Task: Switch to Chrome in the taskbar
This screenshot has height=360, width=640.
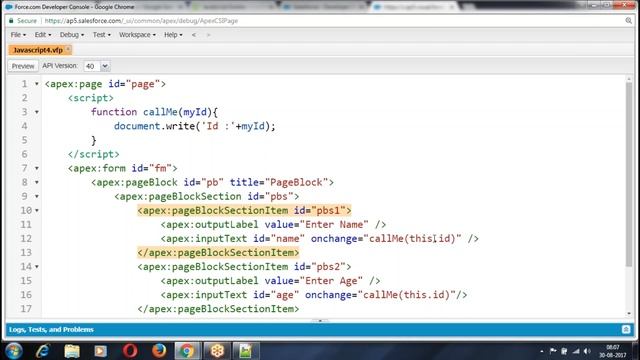Action: click(187, 351)
